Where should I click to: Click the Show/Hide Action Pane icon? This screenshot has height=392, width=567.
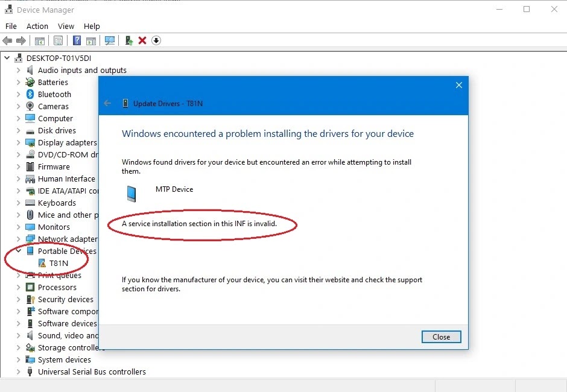[91, 40]
